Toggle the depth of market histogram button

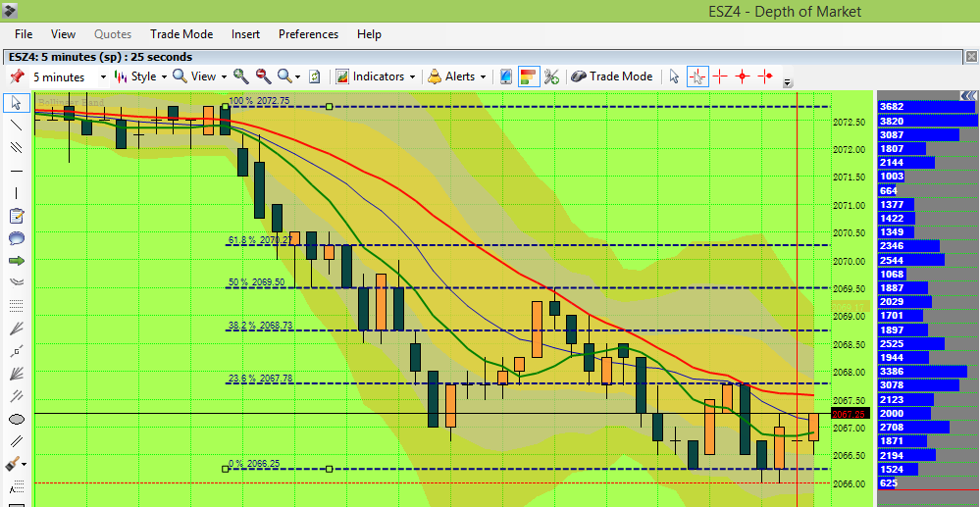pyautogui.click(x=529, y=76)
